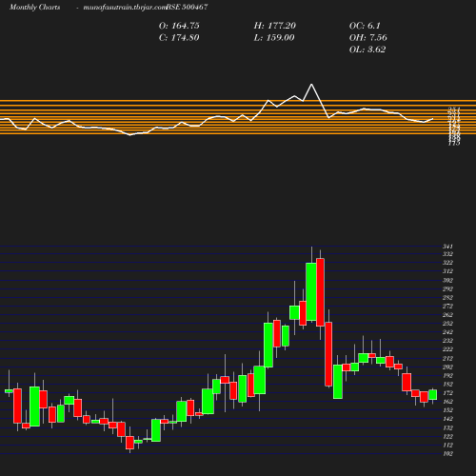Click the 292 price axis label
The width and height of the screenshot is (476, 476).
click(x=447, y=289)
